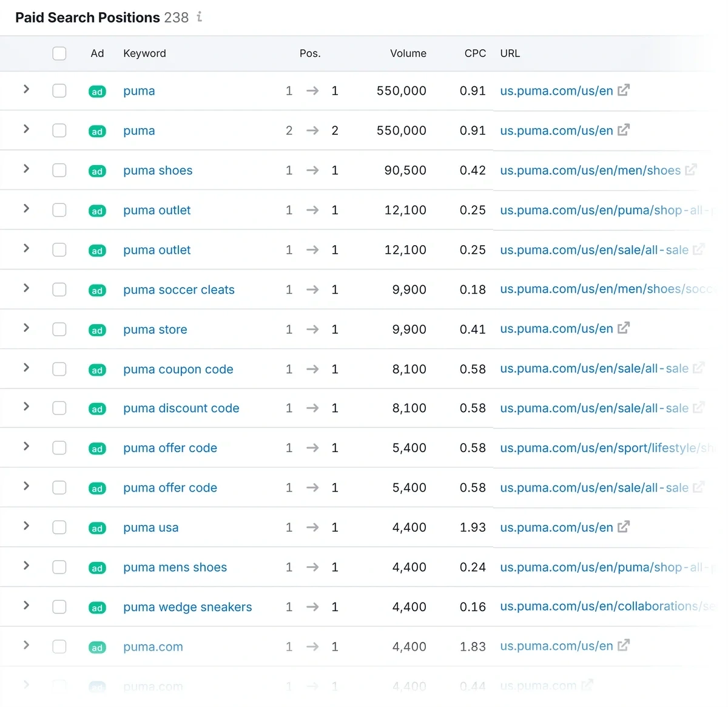The image size is (728, 707).
Task: Sort by the CPC column header
Action: pos(475,53)
